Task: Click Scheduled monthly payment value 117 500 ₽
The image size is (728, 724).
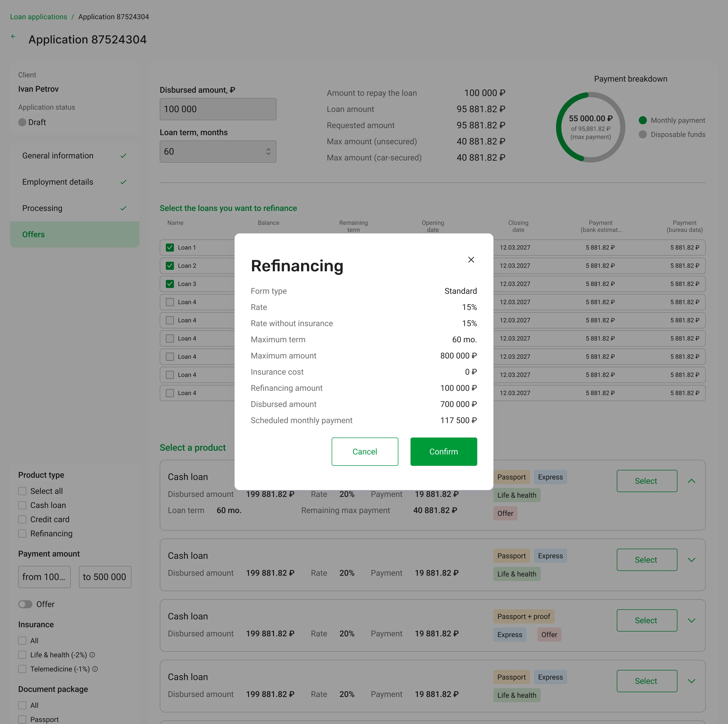Action: pyautogui.click(x=458, y=421)
